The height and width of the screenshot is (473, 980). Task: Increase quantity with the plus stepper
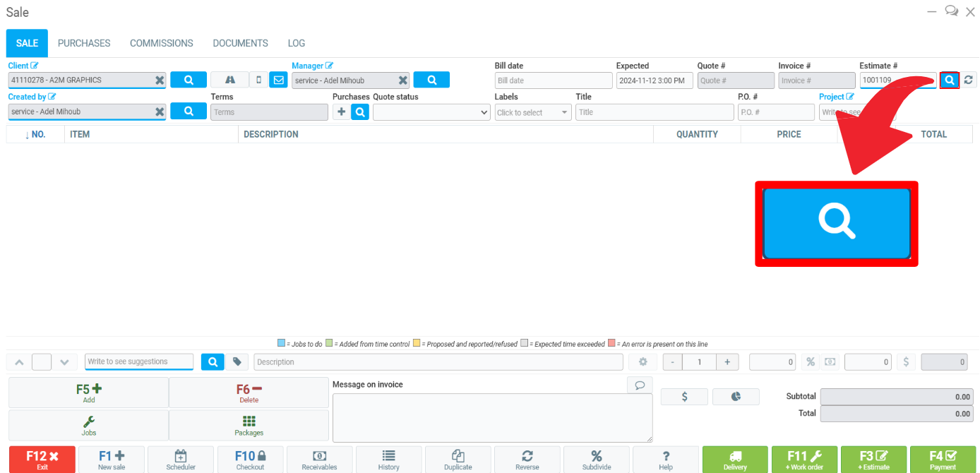point(727,362)
